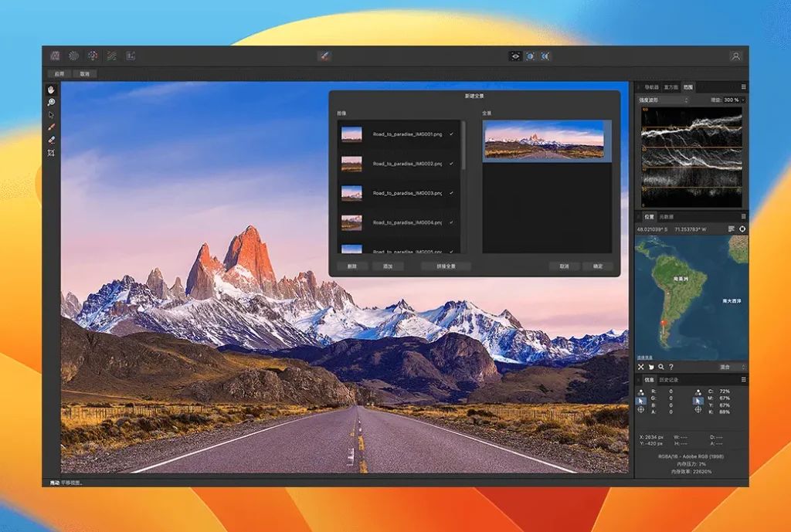Expand the gain 300 % dropdown arrow
This screenshot has height=532, width=791.
point(743,100)
